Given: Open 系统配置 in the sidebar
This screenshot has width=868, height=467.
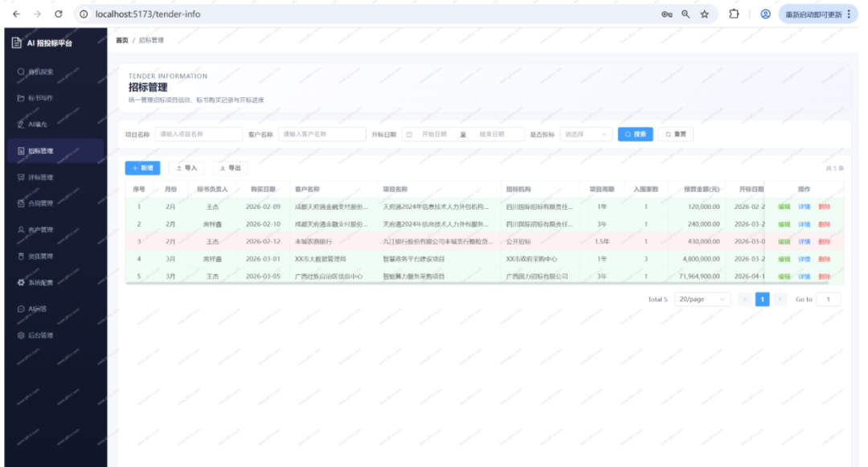Looking at the screenshot, I should pos(55,282).
